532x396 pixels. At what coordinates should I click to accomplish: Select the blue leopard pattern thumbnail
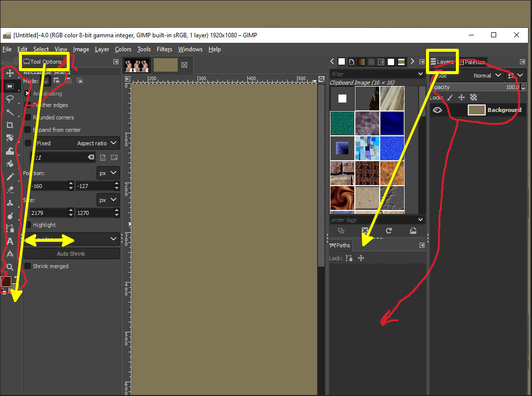pos(392,148)
